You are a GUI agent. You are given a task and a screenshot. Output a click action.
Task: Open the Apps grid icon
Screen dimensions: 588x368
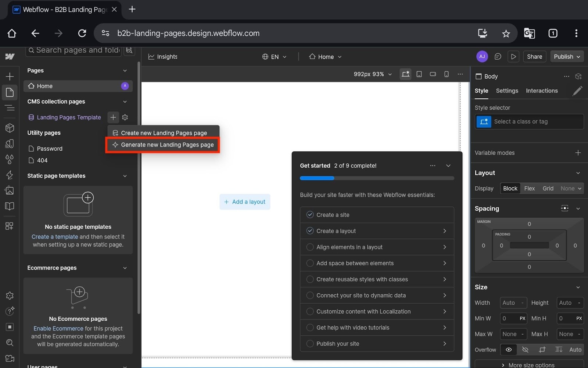(x=10, y=226)
